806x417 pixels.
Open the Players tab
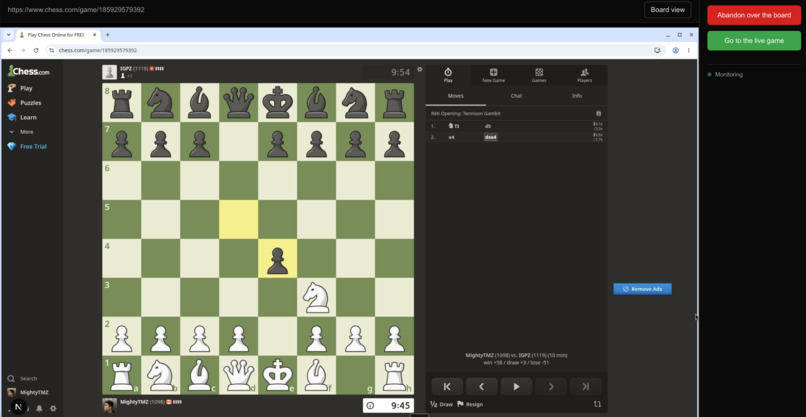[x=584, y=75]
